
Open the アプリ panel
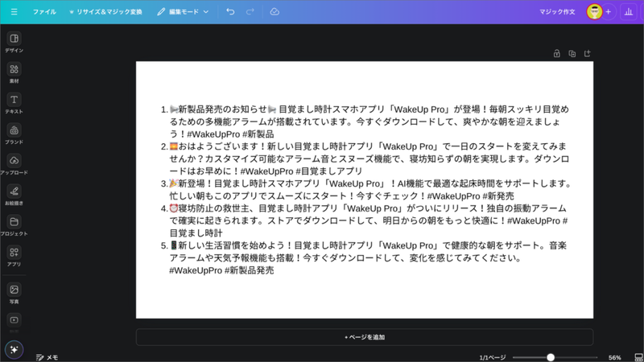[x=14, y=257]
